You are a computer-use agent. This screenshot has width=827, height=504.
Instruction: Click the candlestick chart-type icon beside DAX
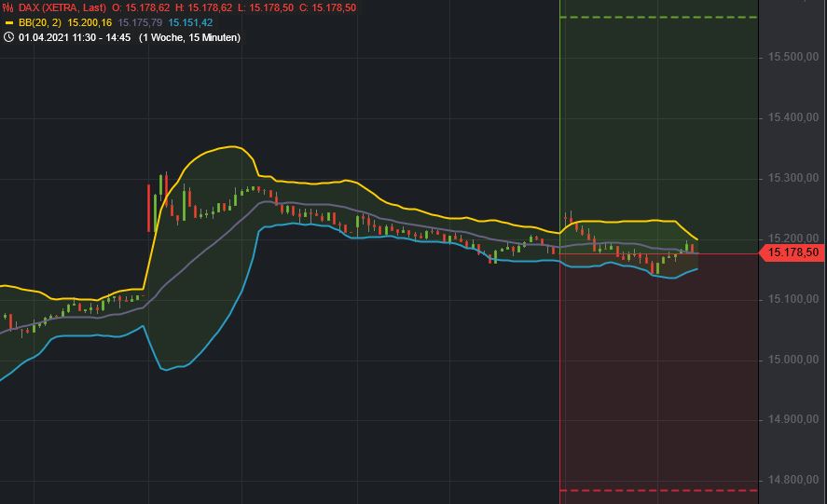pos(7,7)
